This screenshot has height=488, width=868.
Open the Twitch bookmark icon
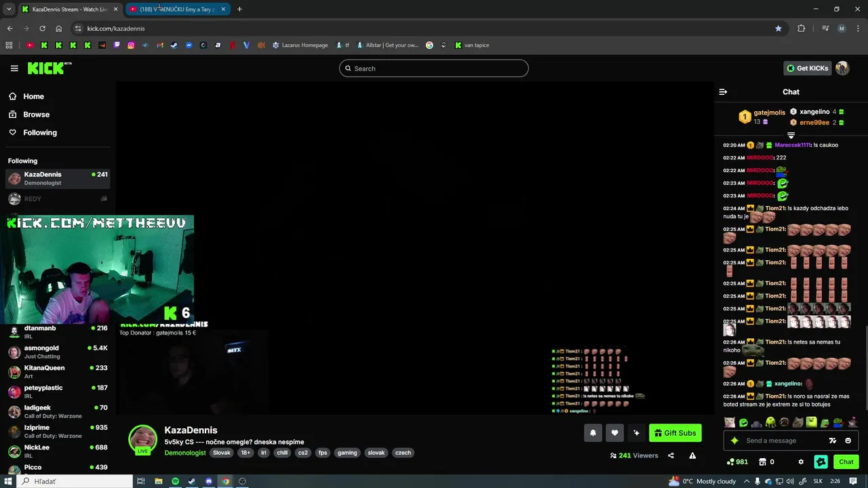117,45
